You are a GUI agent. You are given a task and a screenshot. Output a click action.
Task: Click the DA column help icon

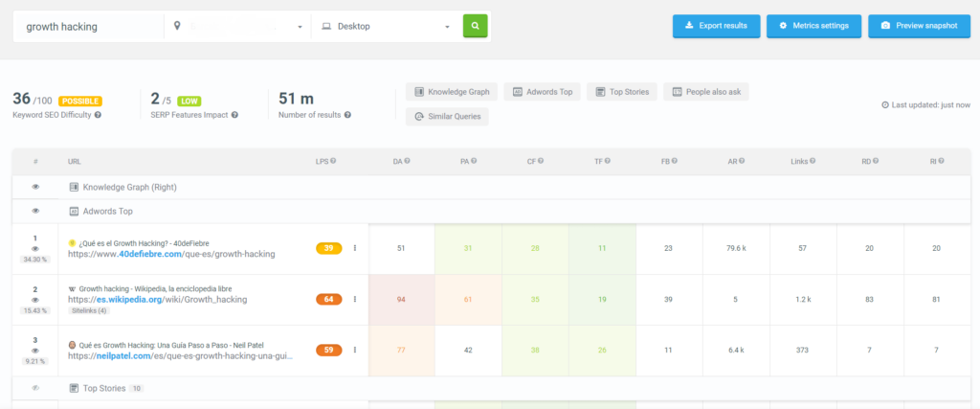[x=407, y=161]
